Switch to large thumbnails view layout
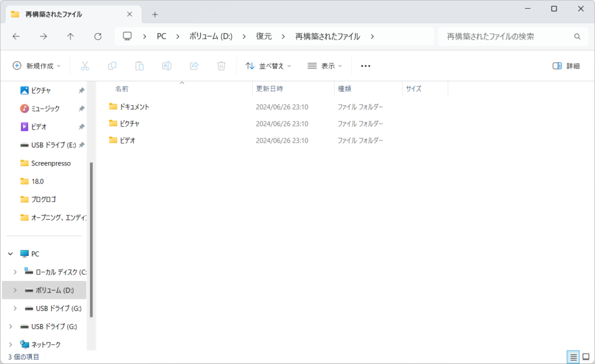Viewport: 595px width, 364px height. 585,356
